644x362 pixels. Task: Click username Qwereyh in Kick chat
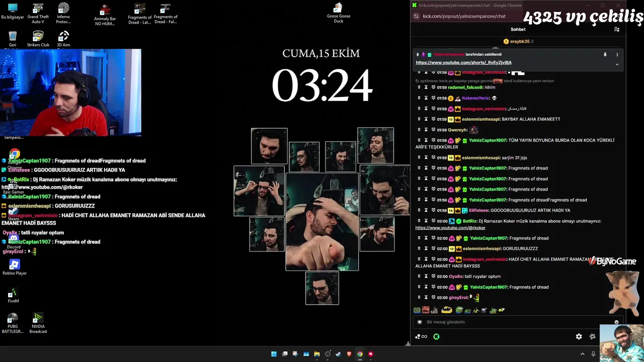[x=458, y=130]
